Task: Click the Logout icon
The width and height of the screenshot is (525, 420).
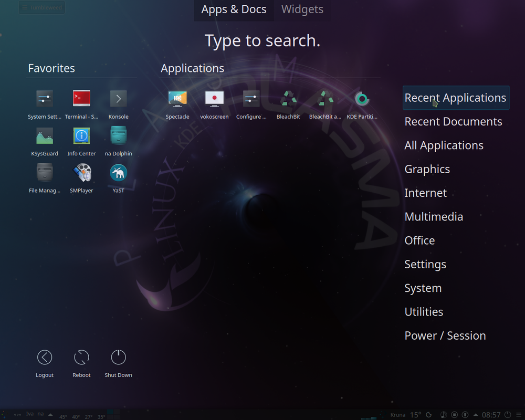Action: point(45,358)
